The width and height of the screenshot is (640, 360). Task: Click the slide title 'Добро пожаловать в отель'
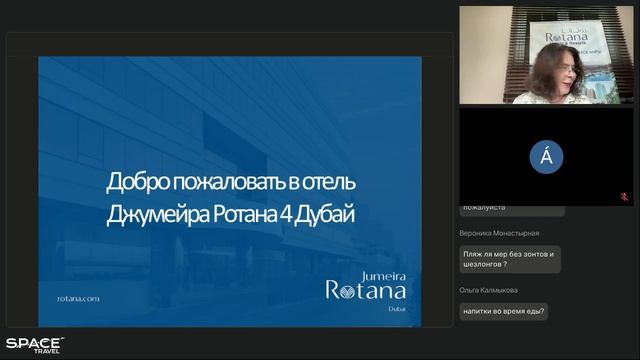click(231, 182)
